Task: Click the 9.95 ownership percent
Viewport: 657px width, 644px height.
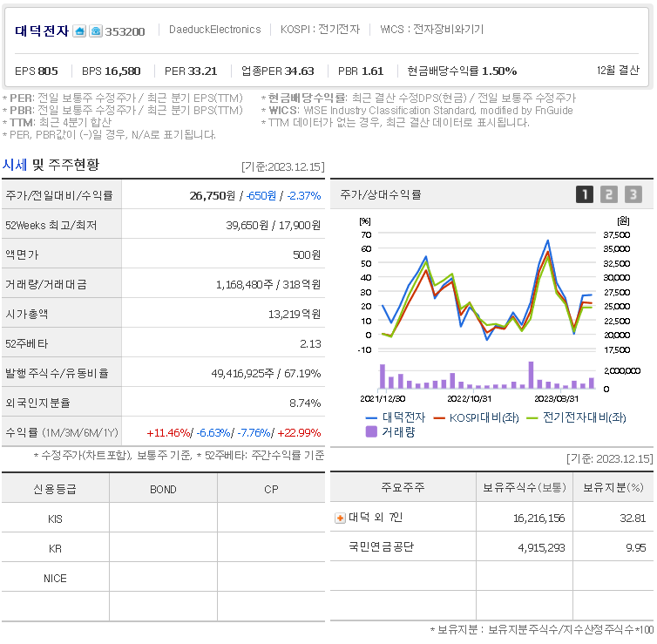Action: click(635, 547)
